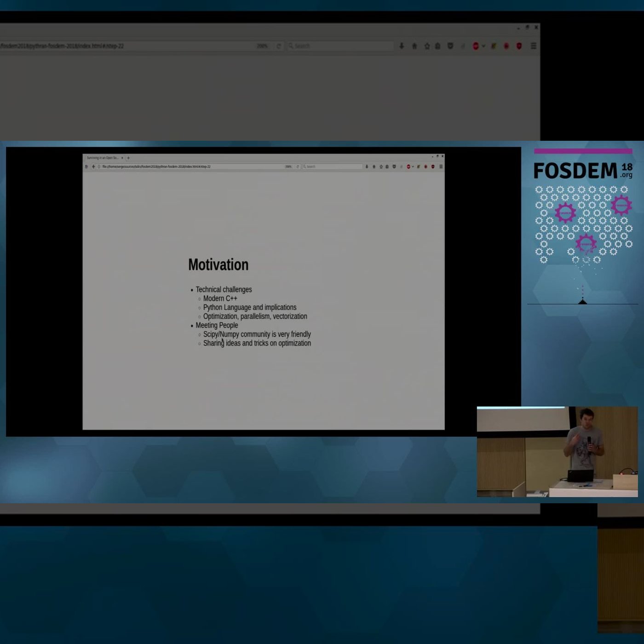Focus the Search box in the slide browser
644x644 pixels.
332,167
